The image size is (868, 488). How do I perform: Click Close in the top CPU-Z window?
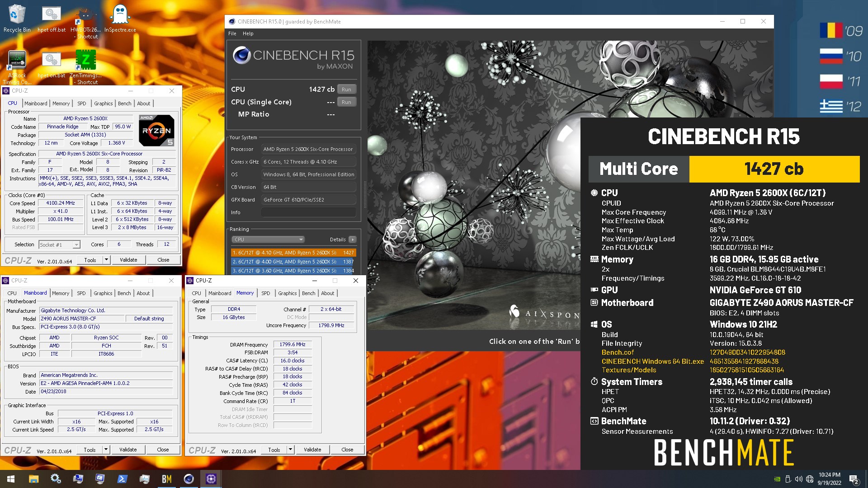click(x=163, y=260)
